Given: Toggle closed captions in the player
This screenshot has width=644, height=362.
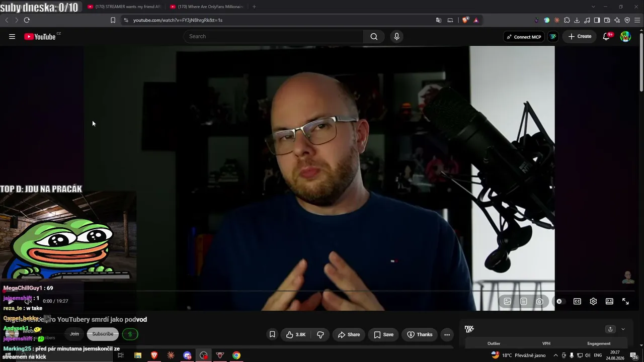Looking at the screenshot, I should (577, 301).
